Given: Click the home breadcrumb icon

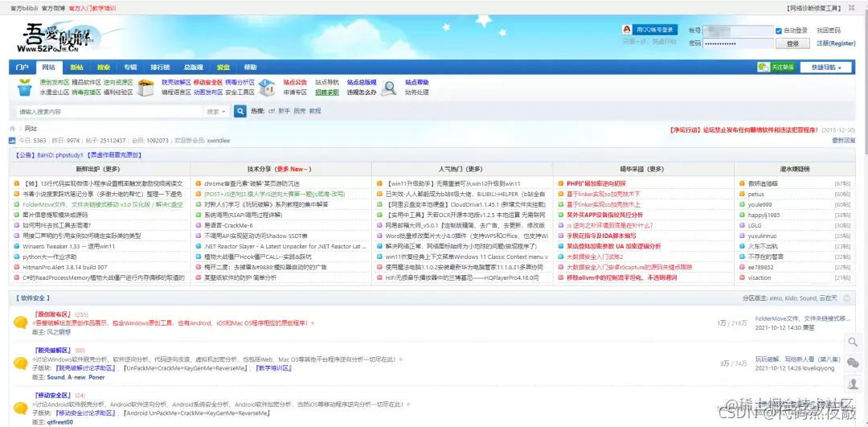Looking at the screenshot, I should pyautogui.click(x=12, y=129).
